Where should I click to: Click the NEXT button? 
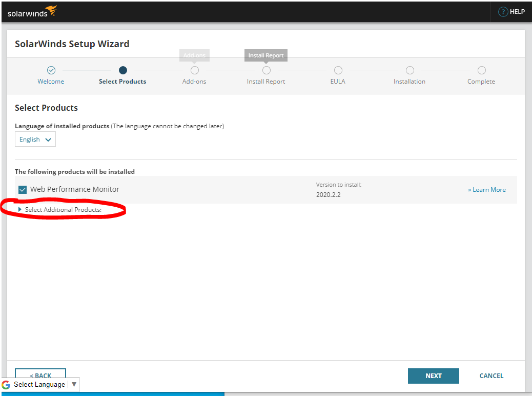(433, 375)
